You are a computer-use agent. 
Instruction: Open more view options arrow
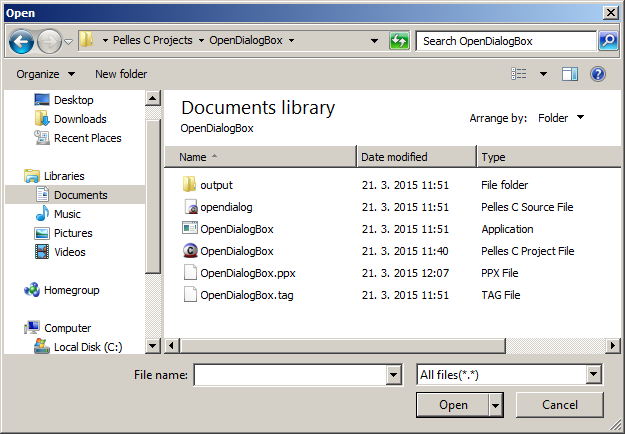tap(543, 74)
